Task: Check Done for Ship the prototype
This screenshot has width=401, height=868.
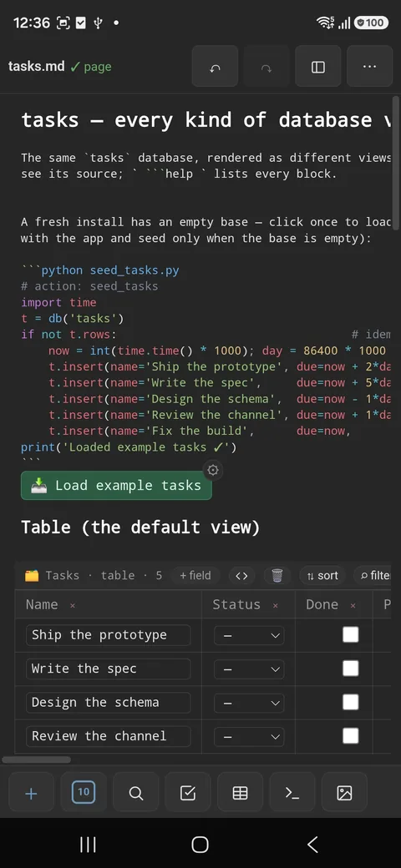Action: 351,635
